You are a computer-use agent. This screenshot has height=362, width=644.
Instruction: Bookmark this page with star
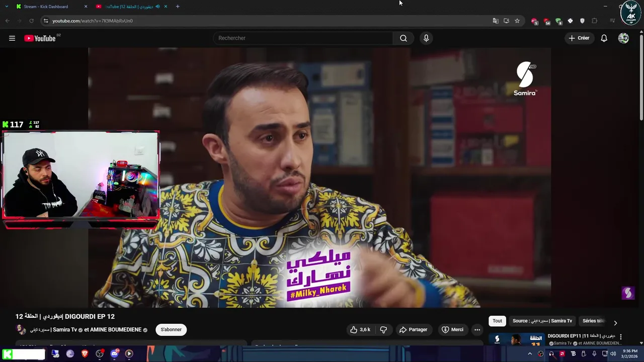tap(517, 21)
